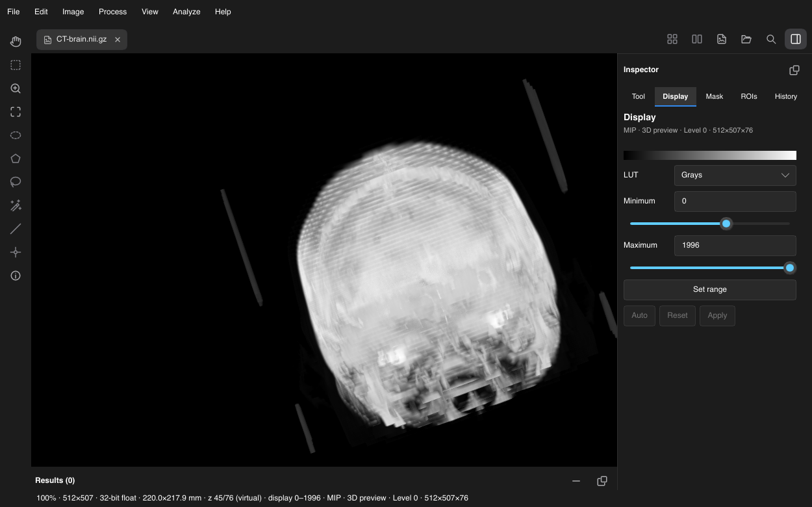812x507 pixels.
Task: Pop out the Results panel
Action: [x=602, y=480]
